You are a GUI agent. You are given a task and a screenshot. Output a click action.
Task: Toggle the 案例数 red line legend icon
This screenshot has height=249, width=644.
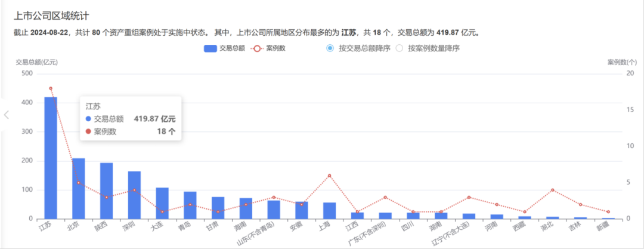(258, 48)
